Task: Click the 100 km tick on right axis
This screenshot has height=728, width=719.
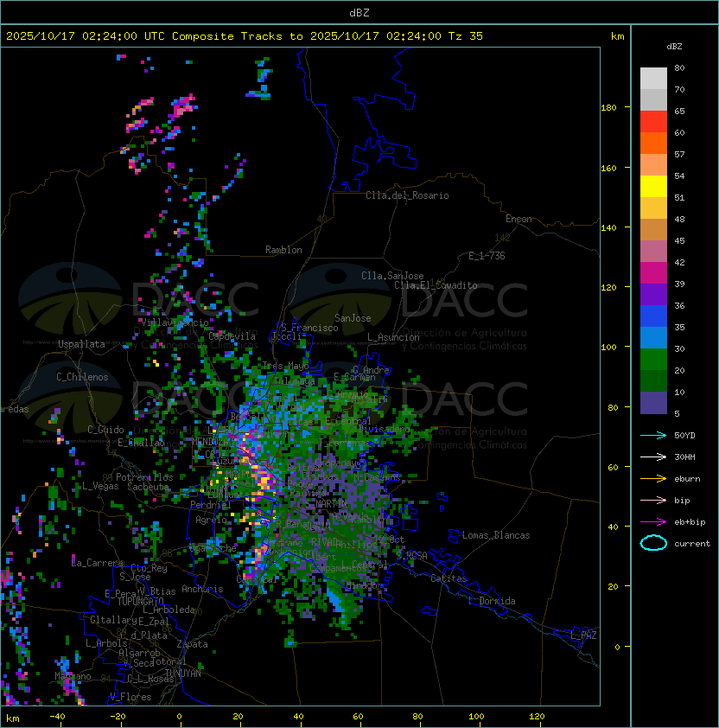Action: coord(608,347)
